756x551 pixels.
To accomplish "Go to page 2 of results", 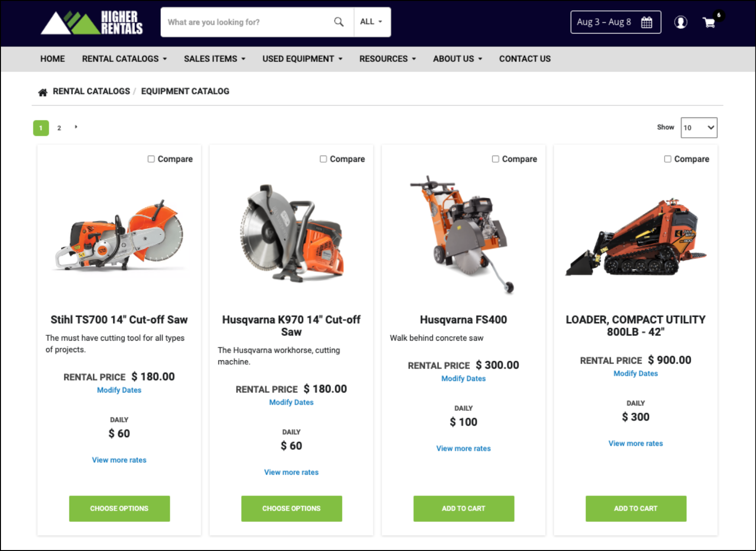I will (x=59, y=128).
